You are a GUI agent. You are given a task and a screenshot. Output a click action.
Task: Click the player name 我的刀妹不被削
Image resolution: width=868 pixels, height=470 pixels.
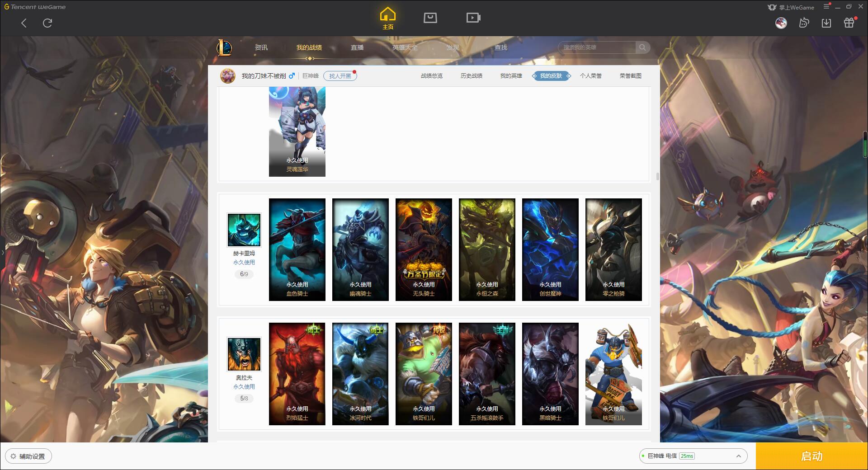(264, 76)
